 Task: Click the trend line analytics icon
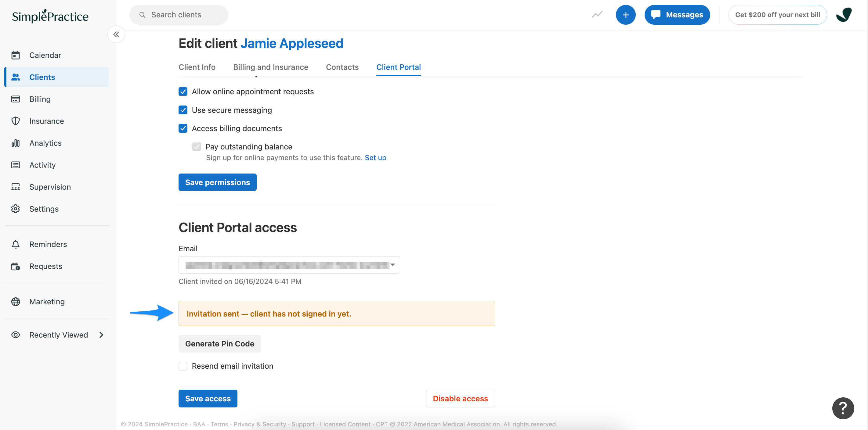coord(597,14)
